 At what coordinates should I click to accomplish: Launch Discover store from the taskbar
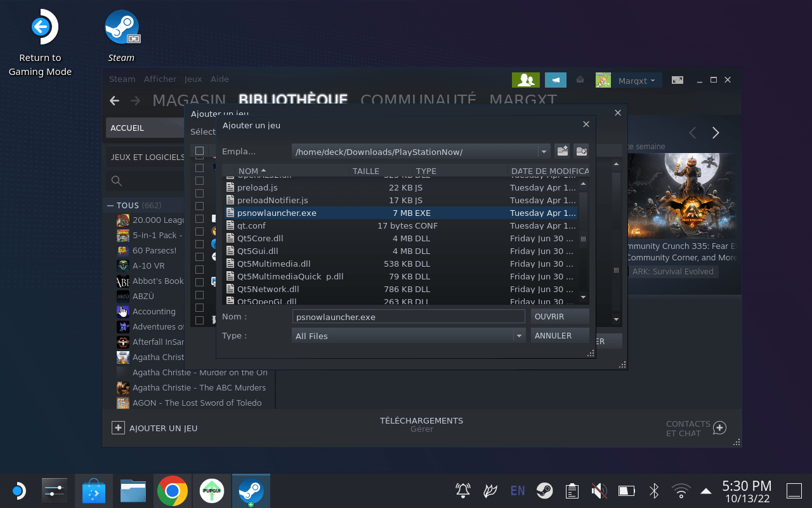coord(94,491)
